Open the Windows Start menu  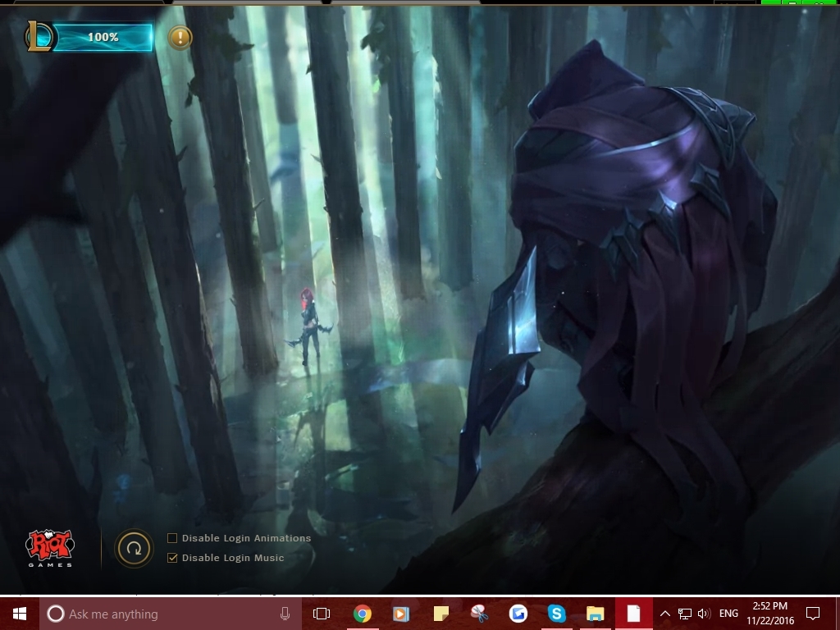(20, 614)
